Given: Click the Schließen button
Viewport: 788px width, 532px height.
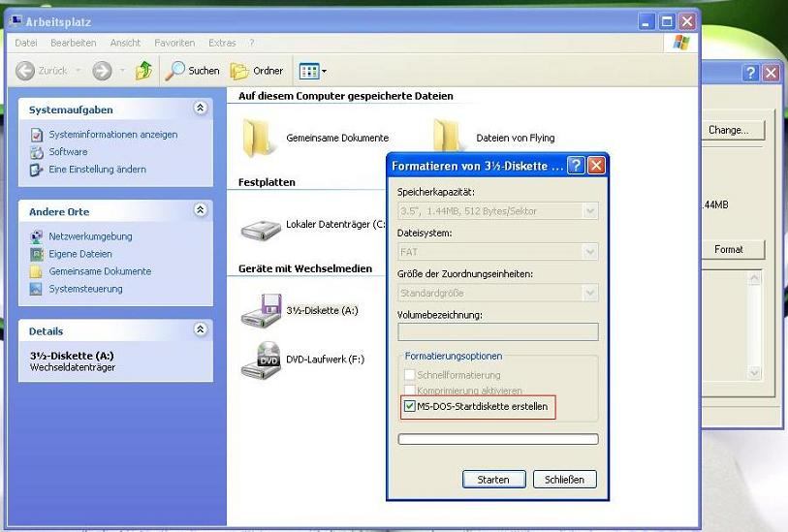Looking at the screenshot, I should click(x=564, y=480).
